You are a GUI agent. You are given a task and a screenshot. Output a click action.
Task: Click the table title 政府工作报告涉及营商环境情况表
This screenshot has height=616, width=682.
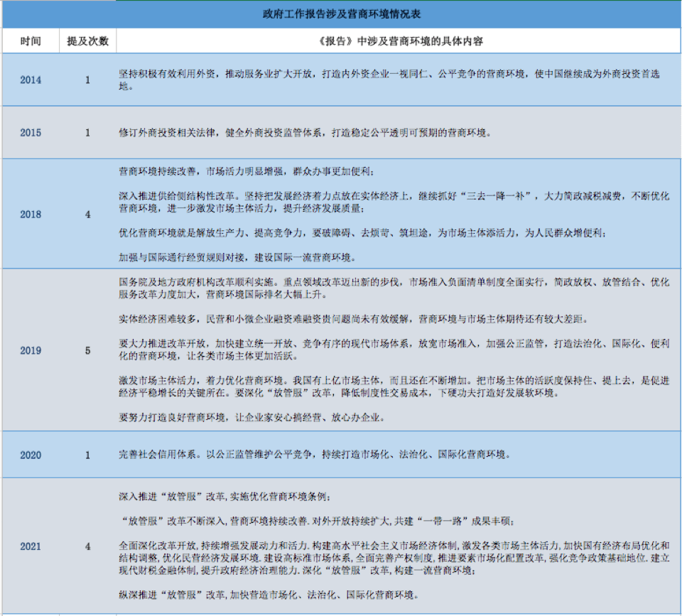(x=341, y=14)
